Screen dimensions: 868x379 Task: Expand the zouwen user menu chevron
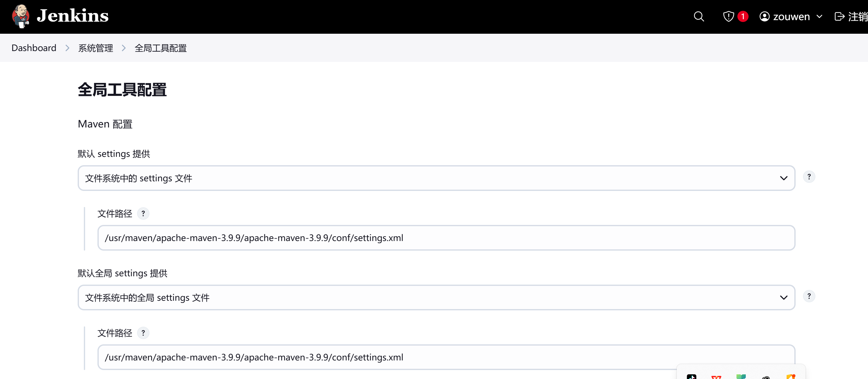pos(819,16)
